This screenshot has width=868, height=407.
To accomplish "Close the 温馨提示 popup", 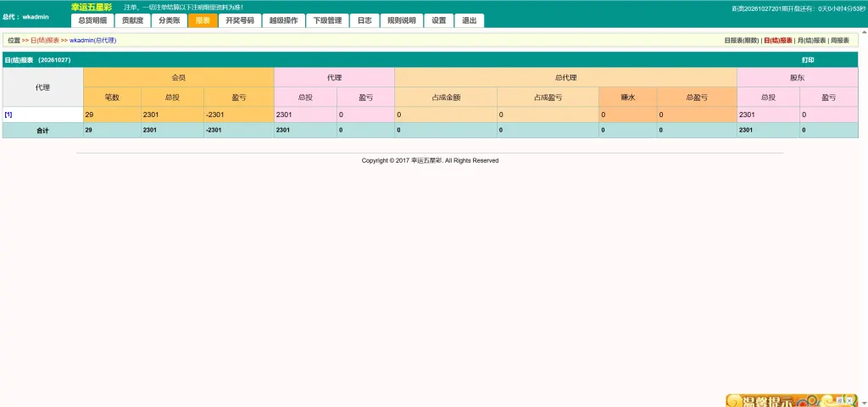I will click(849, 399).
